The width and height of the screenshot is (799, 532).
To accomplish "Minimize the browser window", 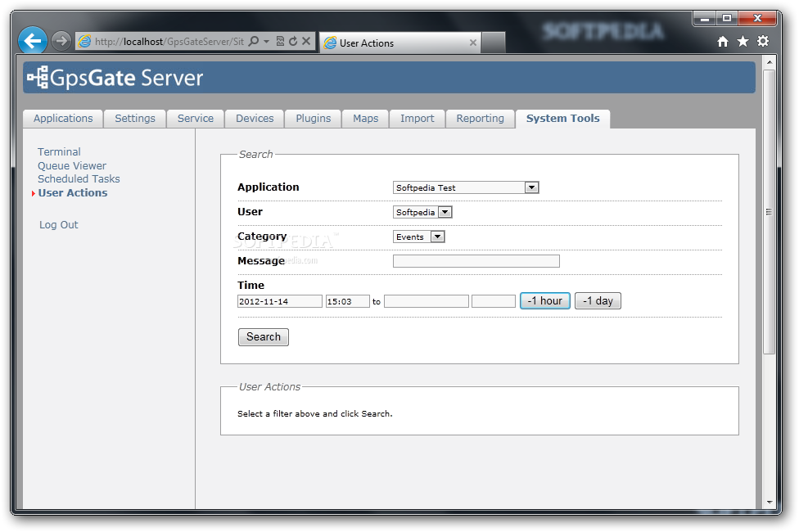I will point(705,18).
